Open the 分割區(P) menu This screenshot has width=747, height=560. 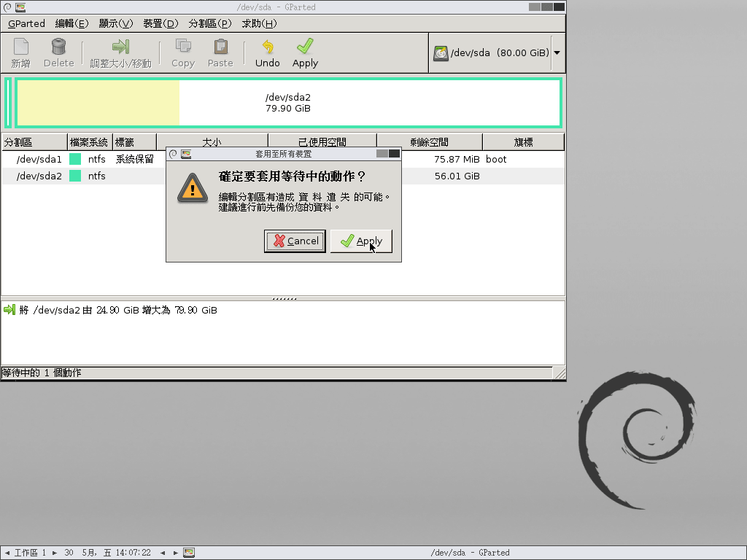209,23
